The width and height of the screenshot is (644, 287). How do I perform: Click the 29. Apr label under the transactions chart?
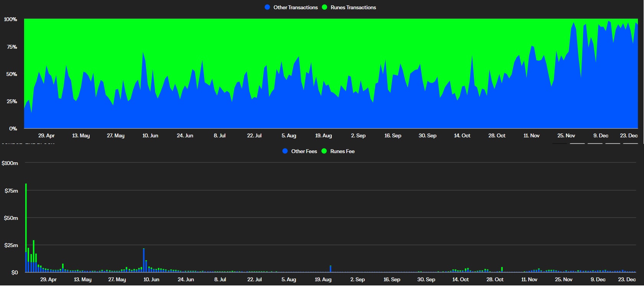click(x=46, y=135)
